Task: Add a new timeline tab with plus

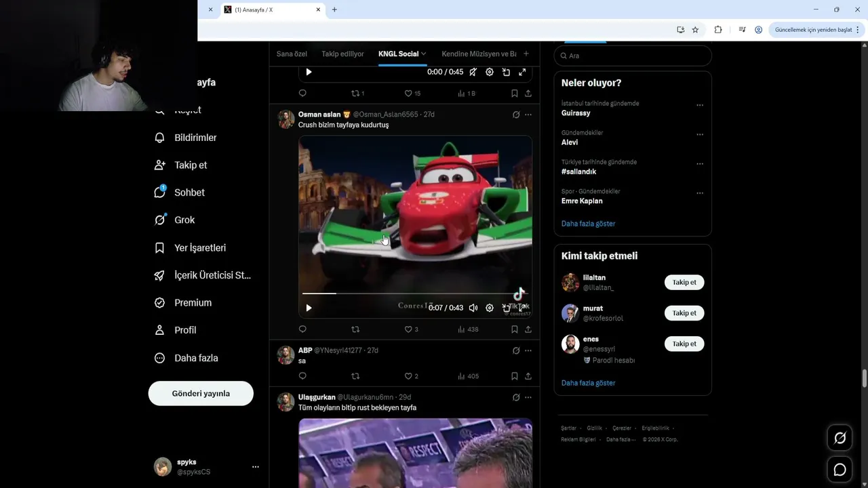Action: [526, 54]
